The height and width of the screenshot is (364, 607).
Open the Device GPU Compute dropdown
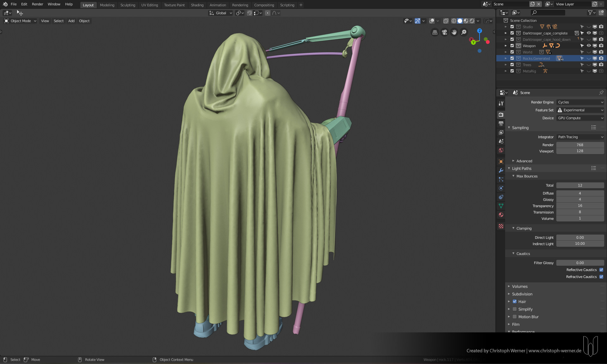click(580, 118)
